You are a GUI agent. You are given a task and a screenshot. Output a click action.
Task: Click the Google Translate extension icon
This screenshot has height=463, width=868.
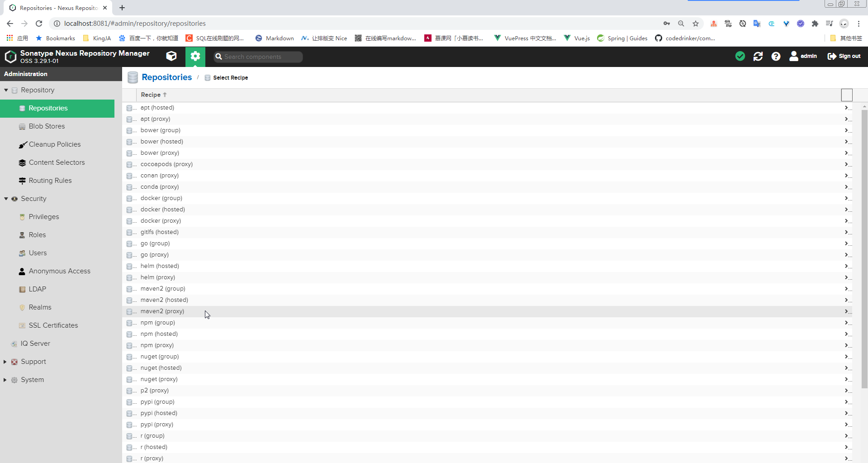[x=757, y=24]
